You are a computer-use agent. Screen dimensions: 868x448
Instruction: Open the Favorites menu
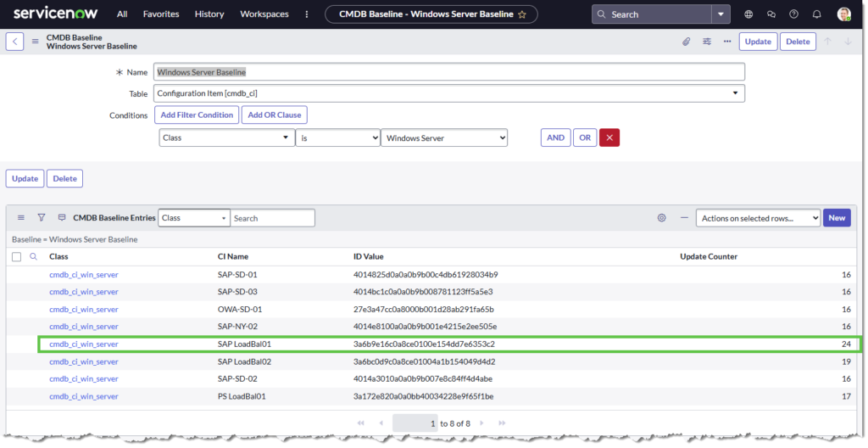[161, 14]
